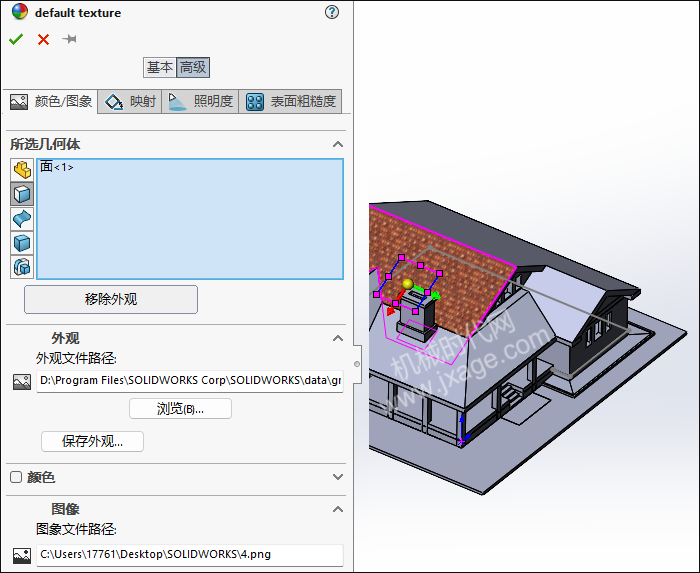Screen dimensions: 700x573
Task: Click the appearance file path image icon
Action: pyautogui.click(x=22, y=382)
